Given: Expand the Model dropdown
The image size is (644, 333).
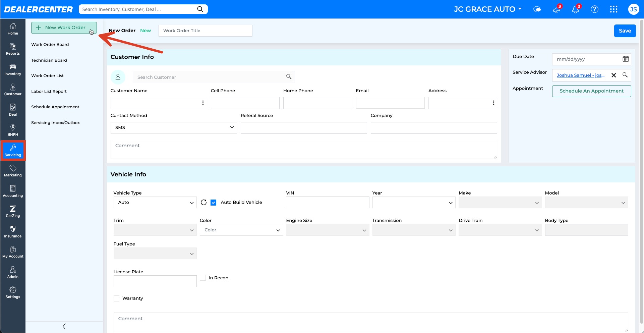Looking at the screenshot, I should [x=586, y=203].
